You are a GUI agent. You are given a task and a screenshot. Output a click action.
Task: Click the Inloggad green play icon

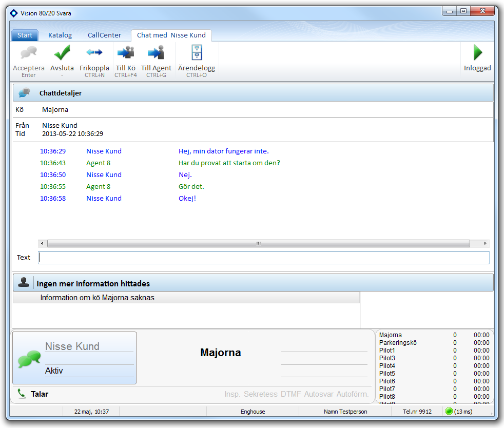[x=478, y=53]
